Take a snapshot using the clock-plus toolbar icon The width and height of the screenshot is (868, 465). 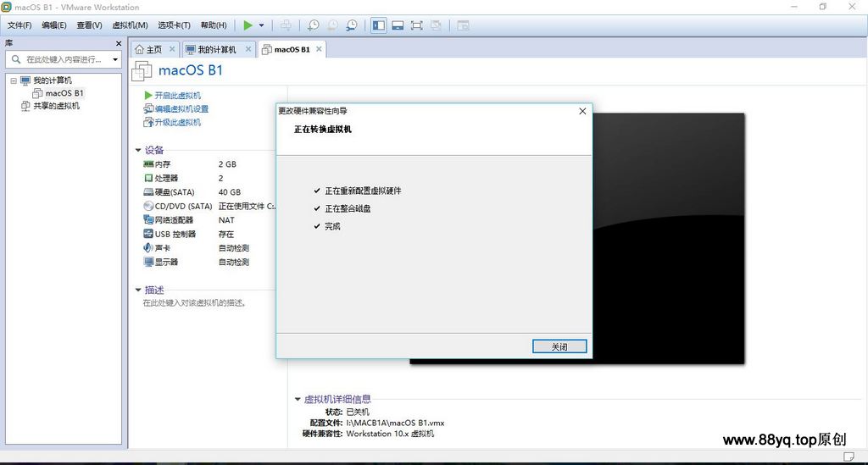pyautogui.click(x=314, y=25)
